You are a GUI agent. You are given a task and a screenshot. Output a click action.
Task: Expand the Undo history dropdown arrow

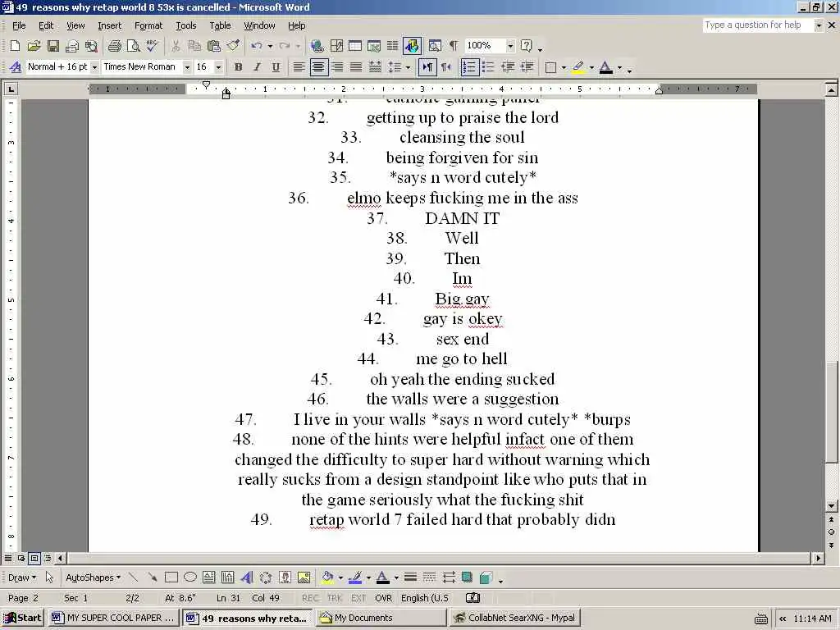pyautogui.click(x=270, y=46)
